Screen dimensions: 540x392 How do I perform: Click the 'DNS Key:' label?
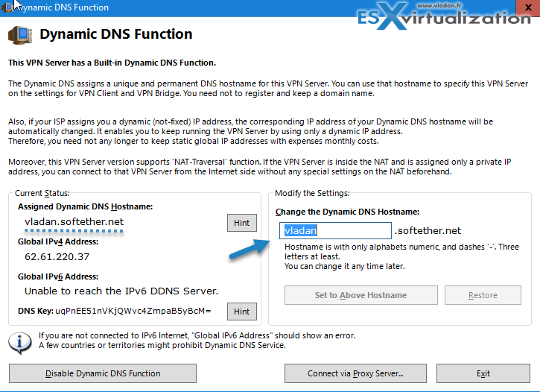click(36, 311)
